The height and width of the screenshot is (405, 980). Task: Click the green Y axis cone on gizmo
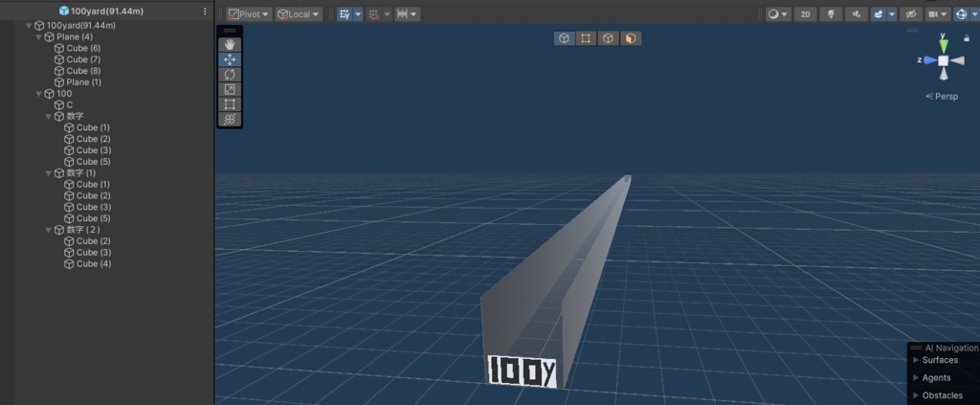943,46
